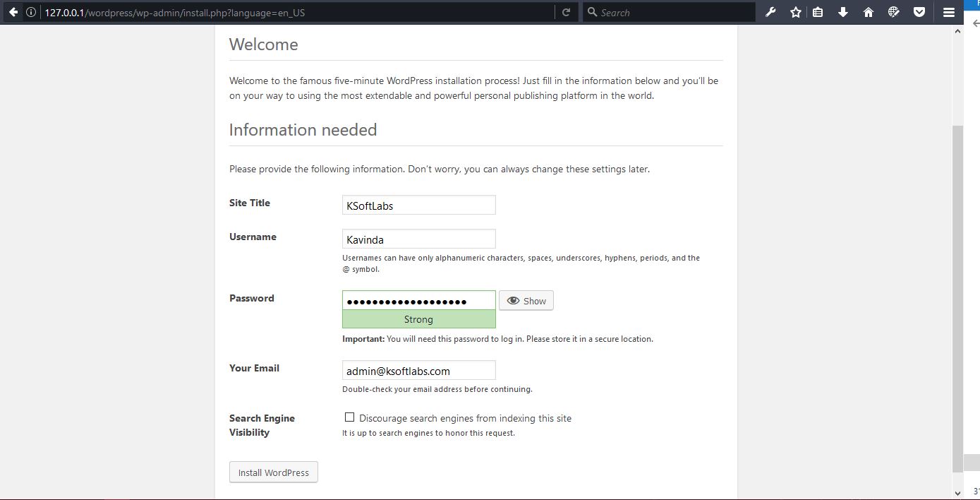Click into the Password field
This screenshot has height=500, width=980.
(x=419, y=301)
